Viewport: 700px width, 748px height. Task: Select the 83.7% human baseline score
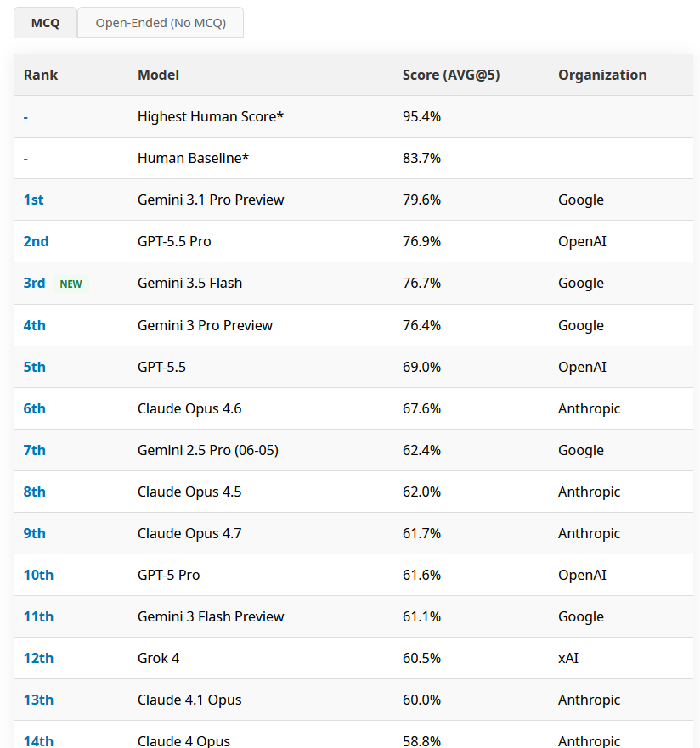tap(421, 158)
